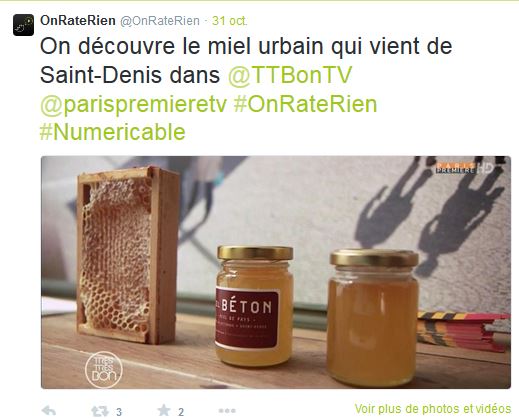
Task: Click the Paris Première HD logo in photo
Action: coord(464,168)
